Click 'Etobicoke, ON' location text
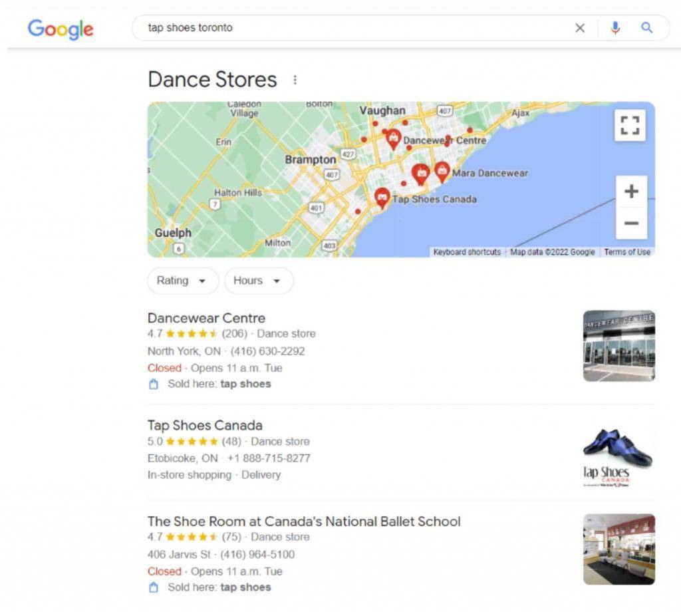 183,458
